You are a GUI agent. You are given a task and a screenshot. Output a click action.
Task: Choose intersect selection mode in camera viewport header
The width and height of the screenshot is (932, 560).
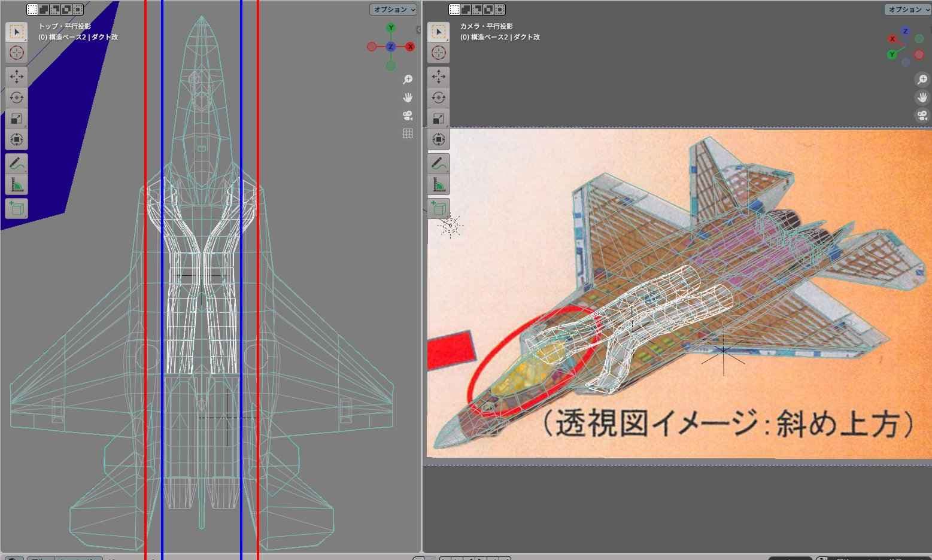pos(499,10)
